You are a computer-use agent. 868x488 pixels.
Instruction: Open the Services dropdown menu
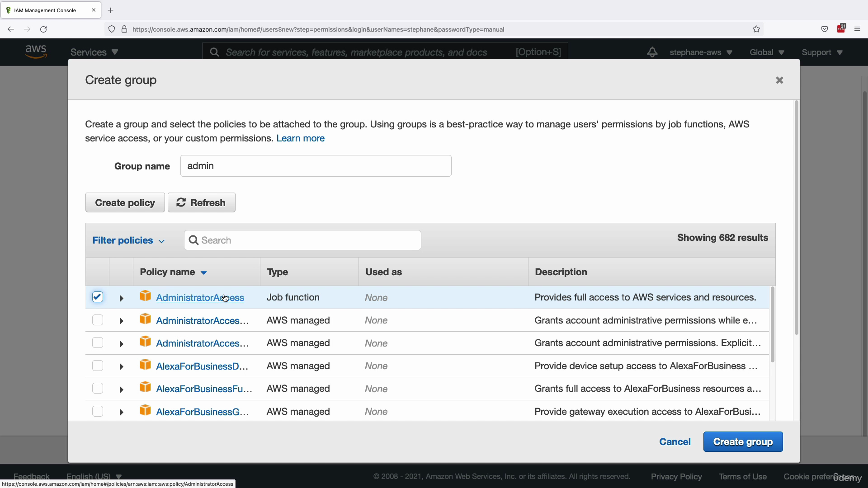click(x=94, y=52)
